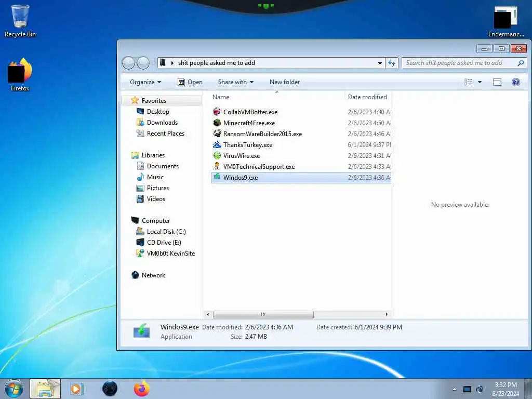
Task: Select Minecraft4Free.exe file icon
Action: 217,123
